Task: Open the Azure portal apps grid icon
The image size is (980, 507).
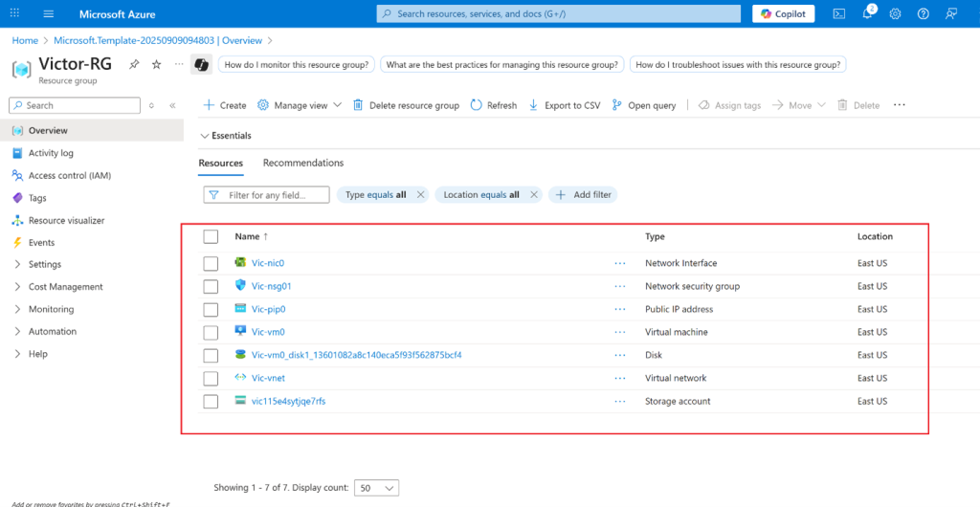Action: [15, 13]
